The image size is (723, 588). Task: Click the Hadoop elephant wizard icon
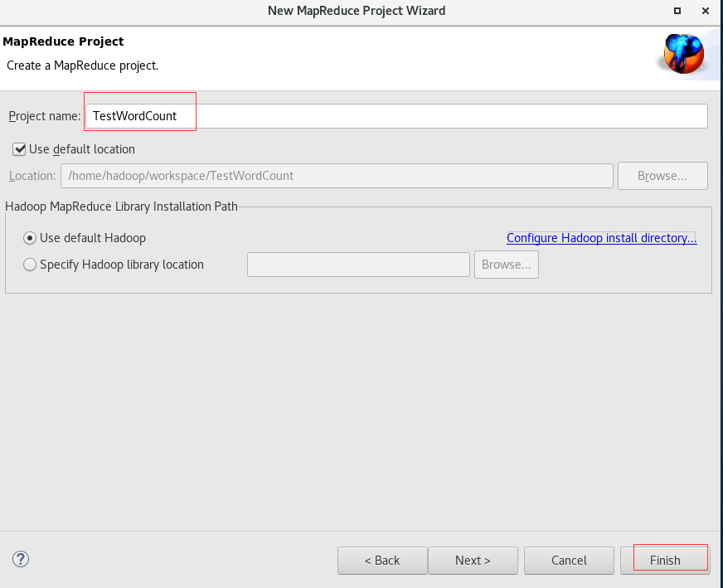click(684, 54)
